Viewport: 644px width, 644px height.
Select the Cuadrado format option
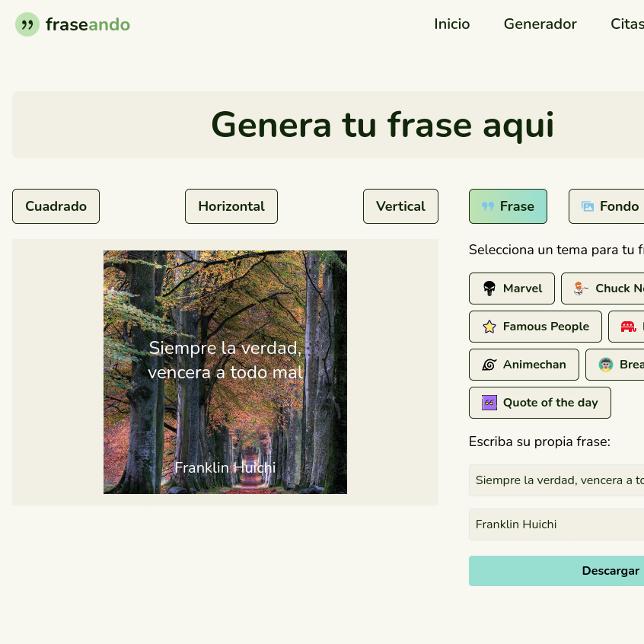56,206
